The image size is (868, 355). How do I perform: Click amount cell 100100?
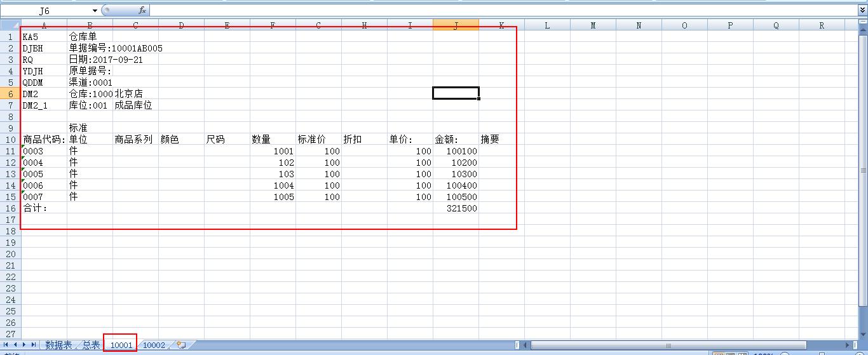coord(456,151)
